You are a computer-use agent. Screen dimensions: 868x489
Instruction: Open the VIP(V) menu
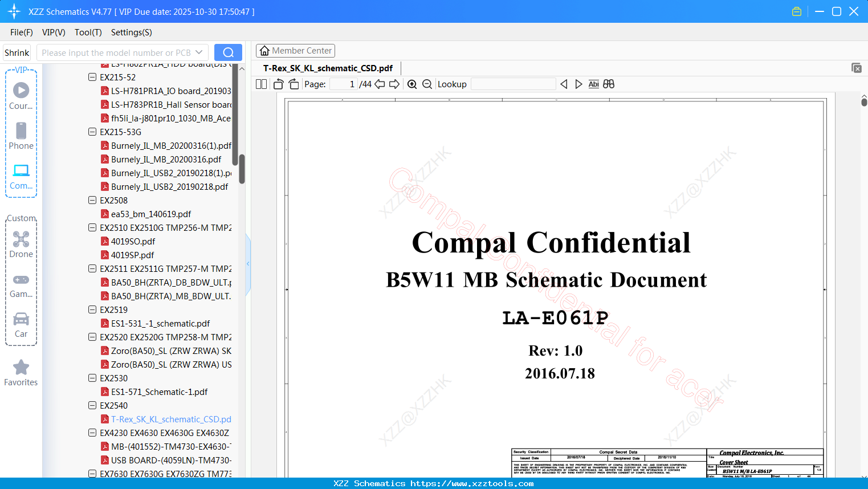54,32
